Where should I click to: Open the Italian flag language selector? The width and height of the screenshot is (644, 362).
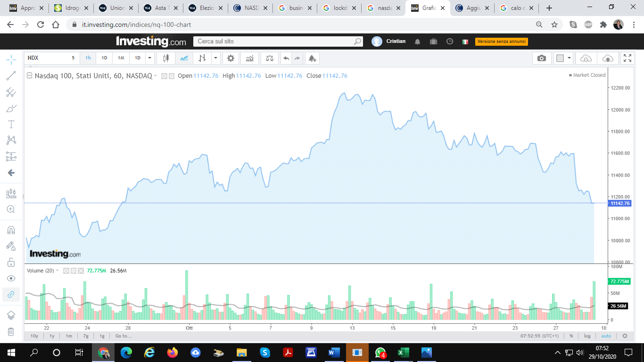[x=465, y=41]
